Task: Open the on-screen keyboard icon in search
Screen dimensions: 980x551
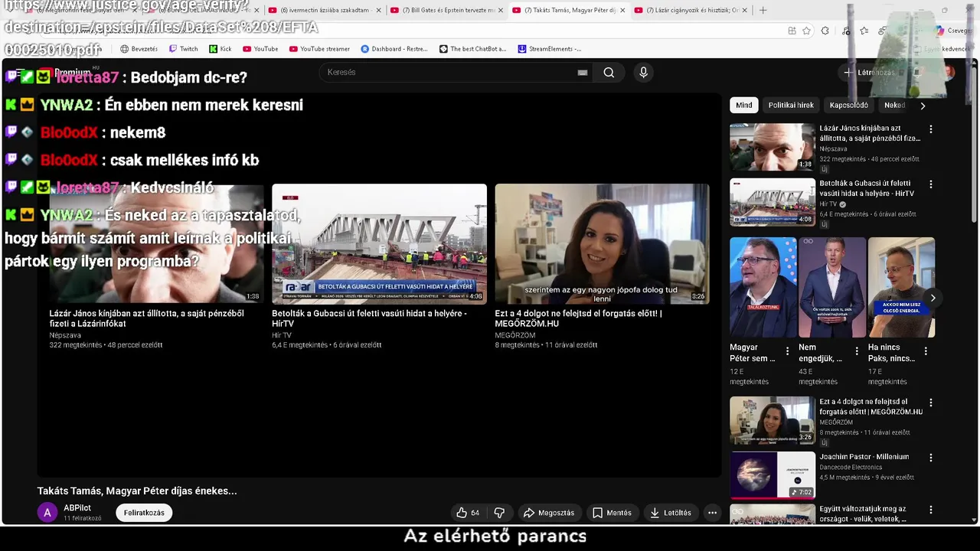Action: 583,73
